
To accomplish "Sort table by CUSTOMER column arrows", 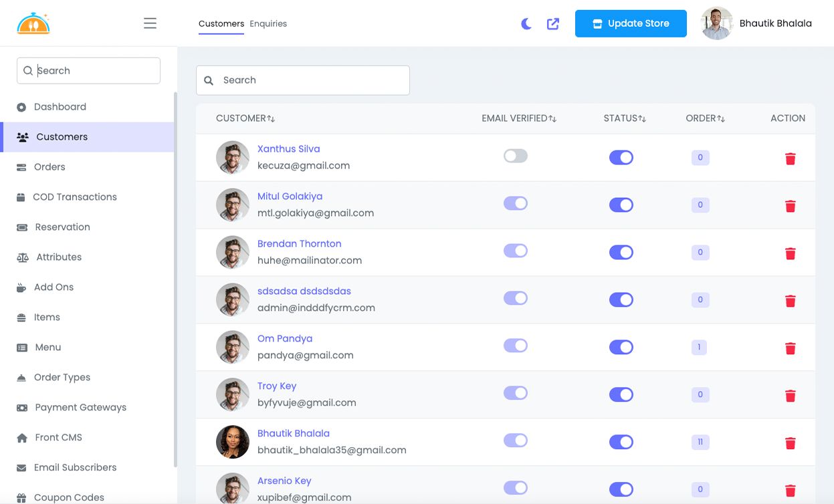I will click(271, 118).
